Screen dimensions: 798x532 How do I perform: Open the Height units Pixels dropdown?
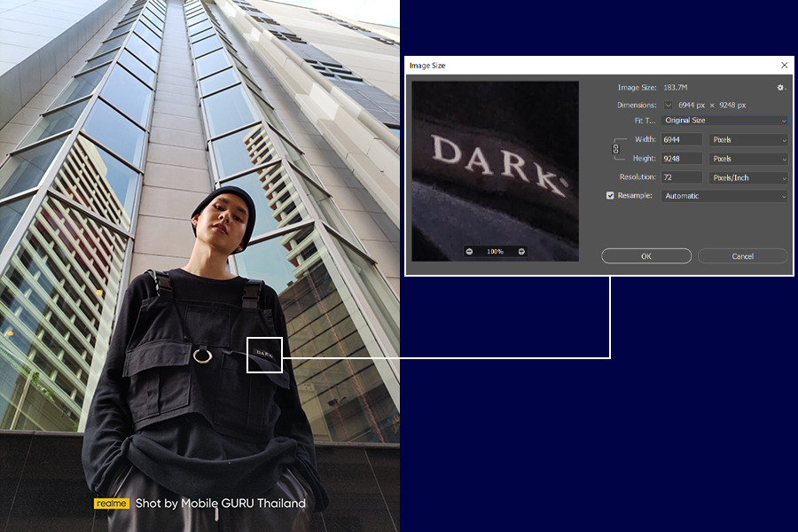[x=748, y=159]
